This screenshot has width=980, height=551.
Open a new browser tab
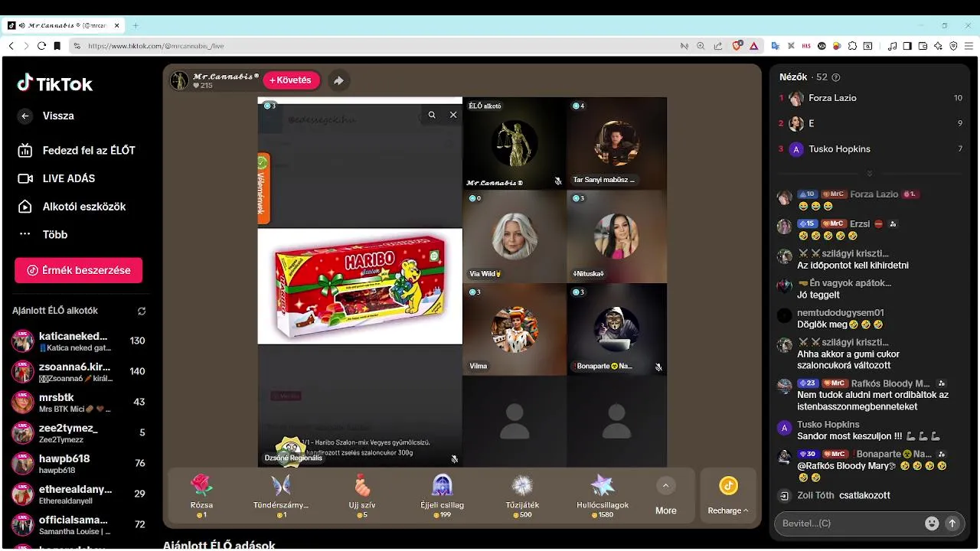(x=136, y=25)
